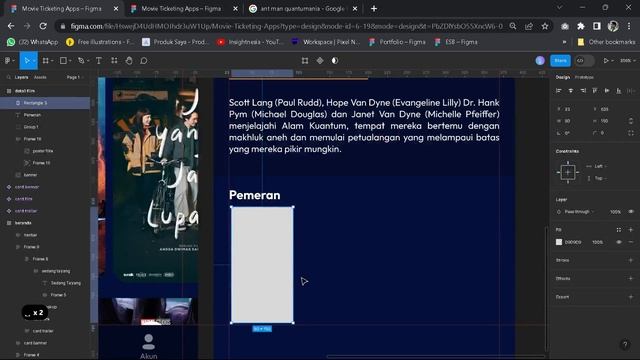This screenshot has height=360, width=640.
Task: Click the Independent corners icon
Action: (631, 133)
